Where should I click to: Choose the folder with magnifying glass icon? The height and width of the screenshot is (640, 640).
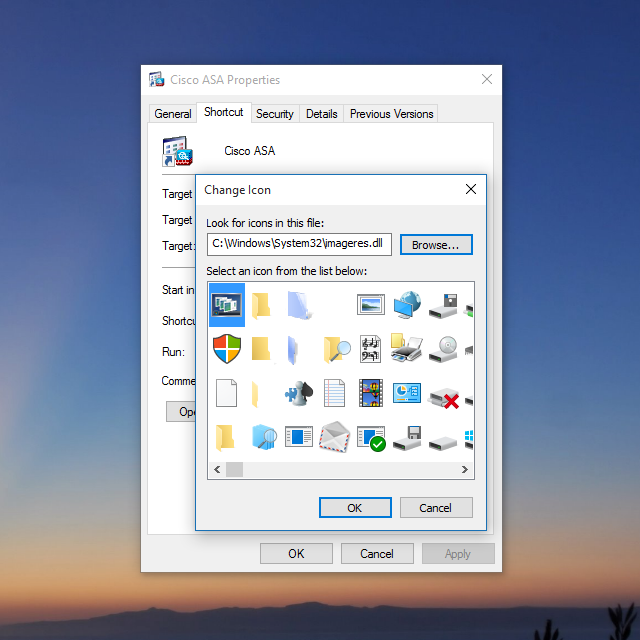pos(336,349)
